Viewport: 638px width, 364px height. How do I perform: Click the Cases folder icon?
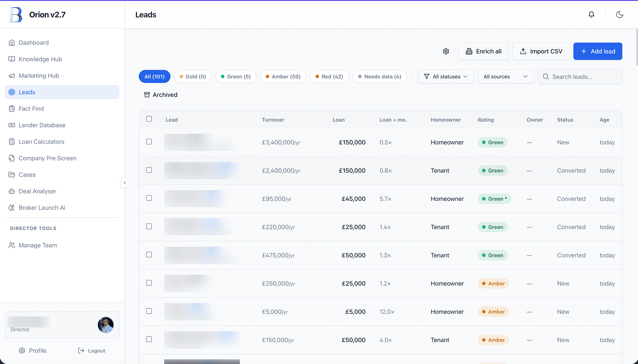pos(12,175)
